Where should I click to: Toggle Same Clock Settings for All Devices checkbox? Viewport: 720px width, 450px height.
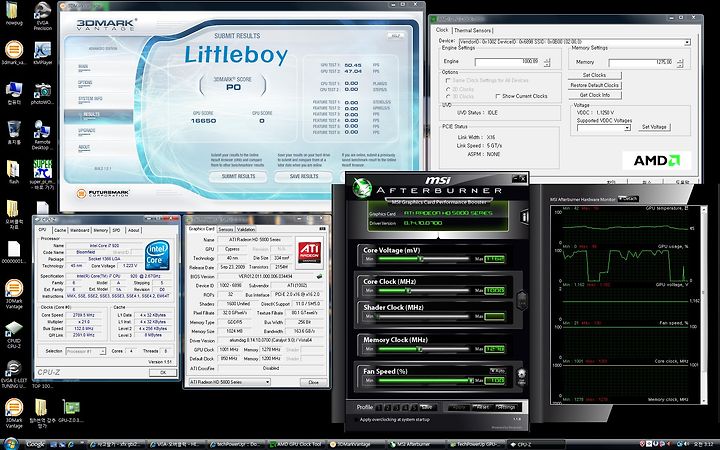[x=448, y=80]
